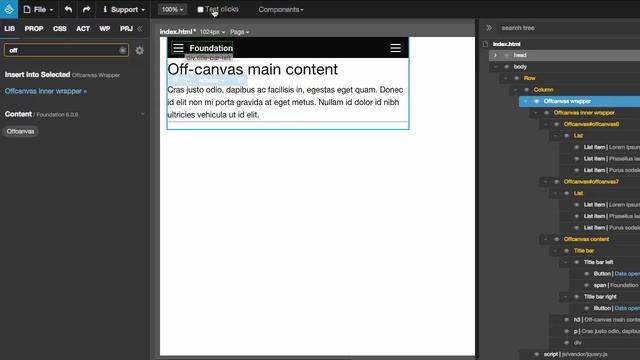
Task: Collapse the Column node
Action: pyautogui.click(x=515, y=89)
